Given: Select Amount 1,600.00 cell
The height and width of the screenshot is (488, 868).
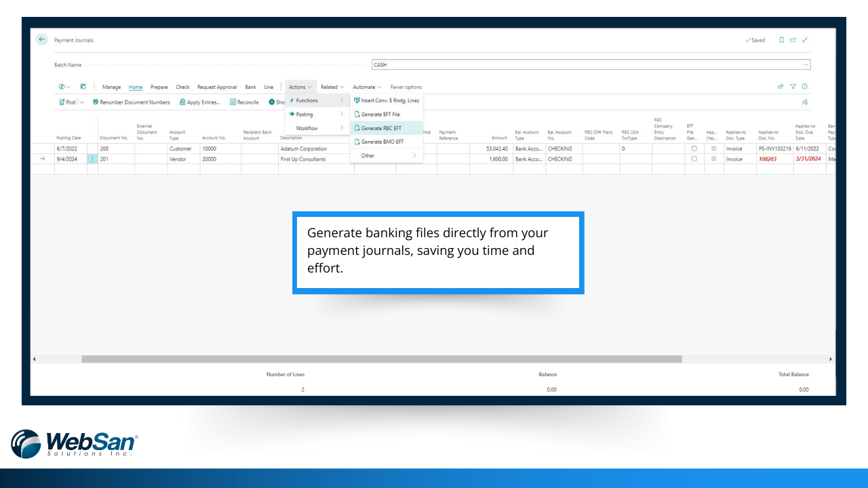Looking at the screenshot, I should click(x=491, y=159).
